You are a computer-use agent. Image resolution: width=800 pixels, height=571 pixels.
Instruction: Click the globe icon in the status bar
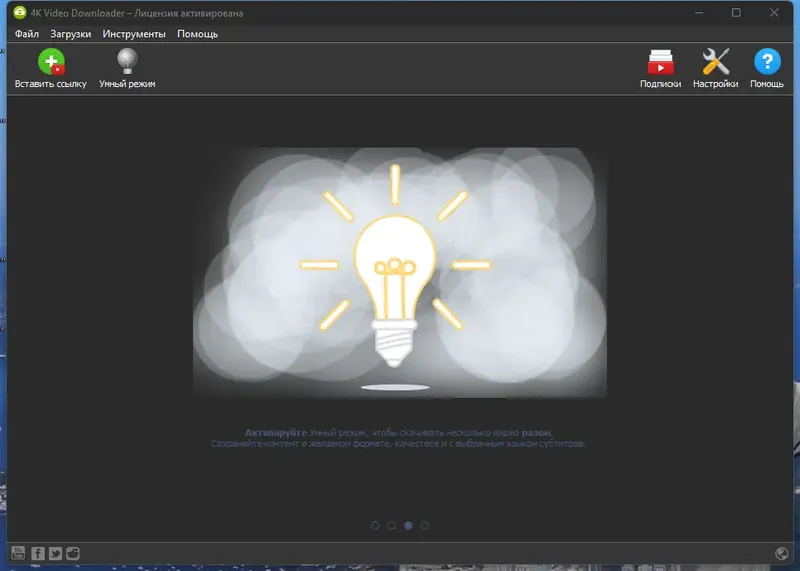click(782, 553)
